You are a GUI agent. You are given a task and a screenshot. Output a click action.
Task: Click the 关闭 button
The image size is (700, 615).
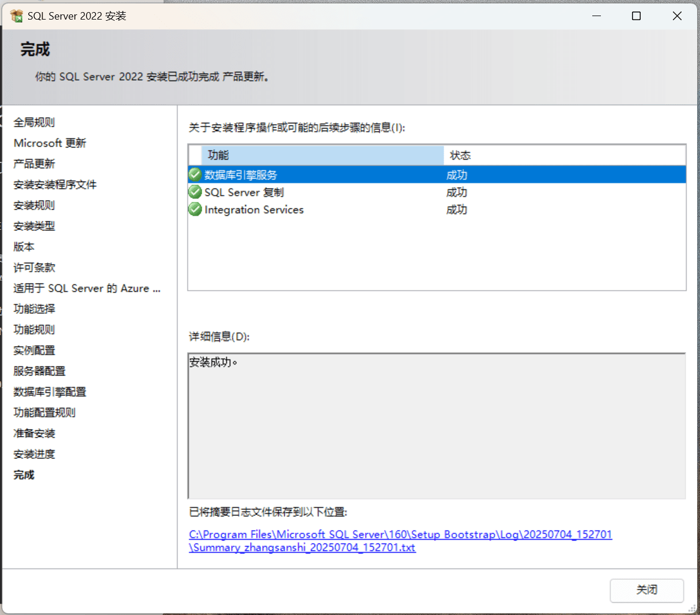click(x=647, y=590)
